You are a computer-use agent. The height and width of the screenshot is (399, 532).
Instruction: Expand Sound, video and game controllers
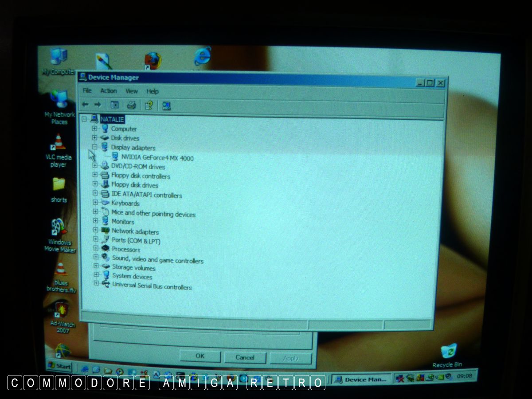coord(96,257)
